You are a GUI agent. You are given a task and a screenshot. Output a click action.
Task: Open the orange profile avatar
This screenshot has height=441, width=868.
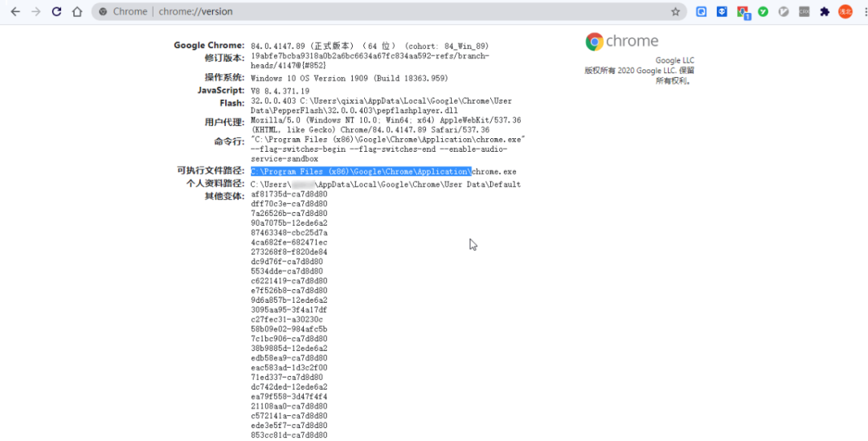pos(845,11)
